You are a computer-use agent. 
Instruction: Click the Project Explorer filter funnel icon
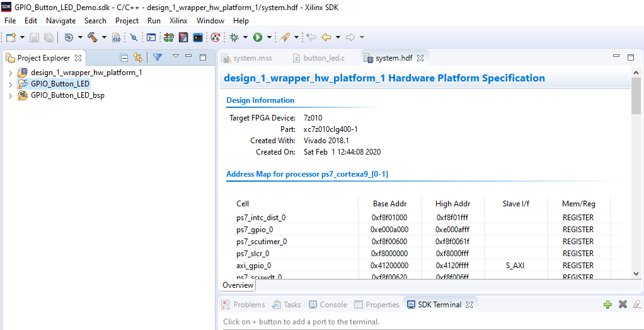point(156,57)
